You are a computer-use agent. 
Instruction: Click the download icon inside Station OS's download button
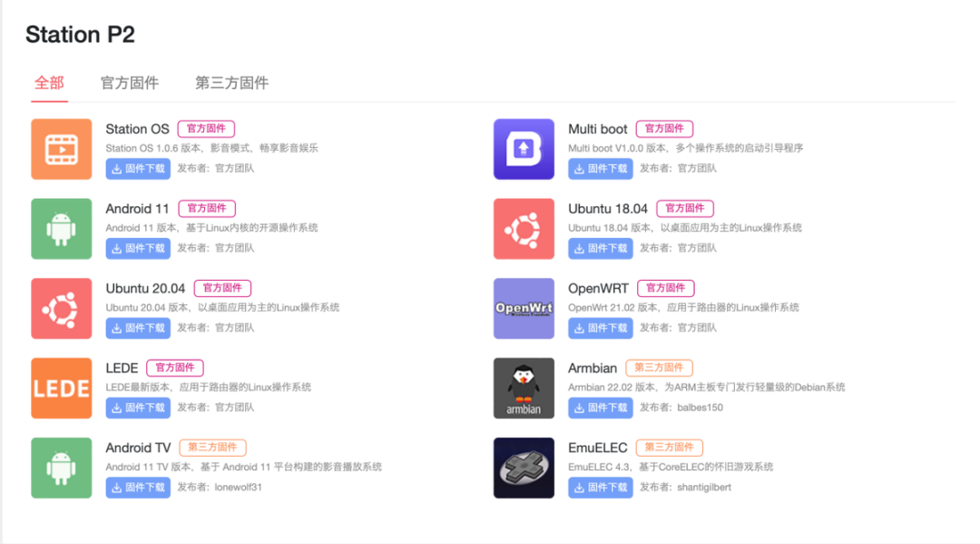point(115,168)
